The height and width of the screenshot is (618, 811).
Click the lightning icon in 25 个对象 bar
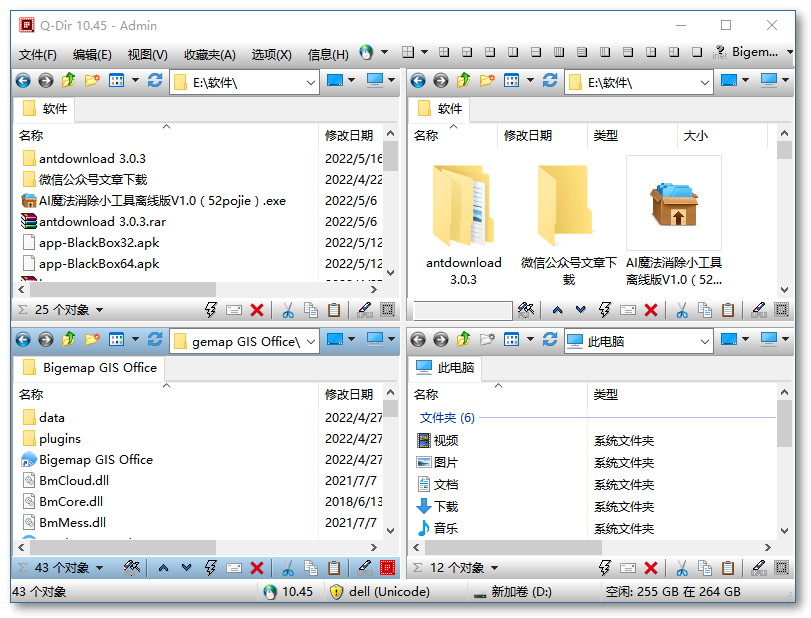click(x=211, y=310)
